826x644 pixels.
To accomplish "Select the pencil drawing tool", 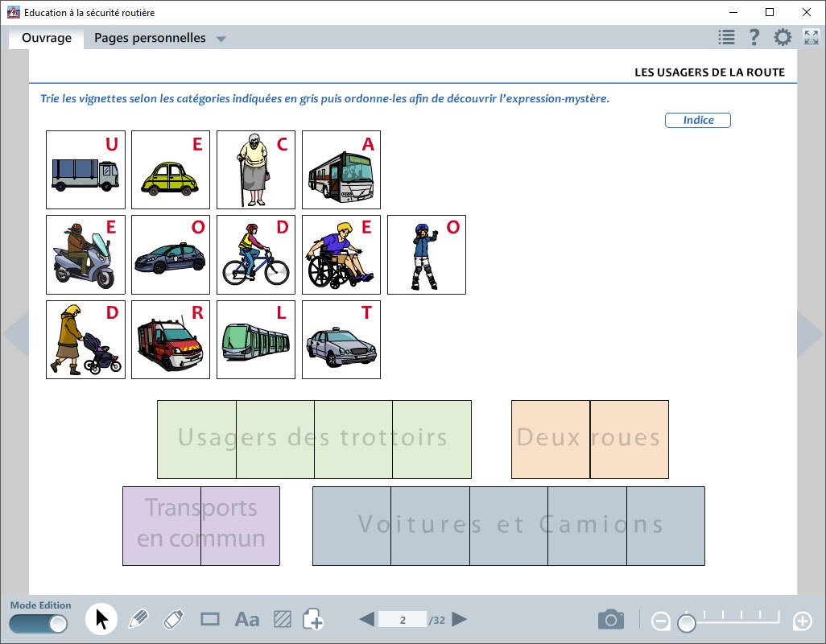I will [138, 619].
